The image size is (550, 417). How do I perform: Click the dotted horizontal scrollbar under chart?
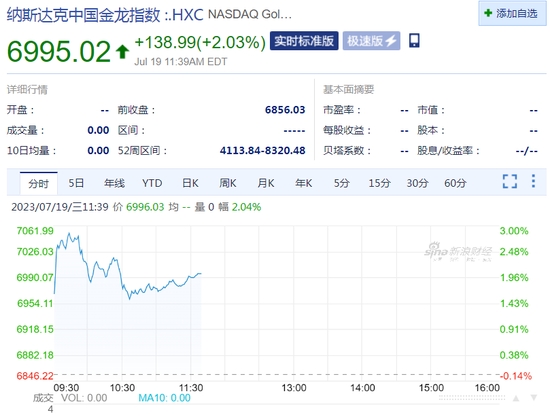pos(472,398)
